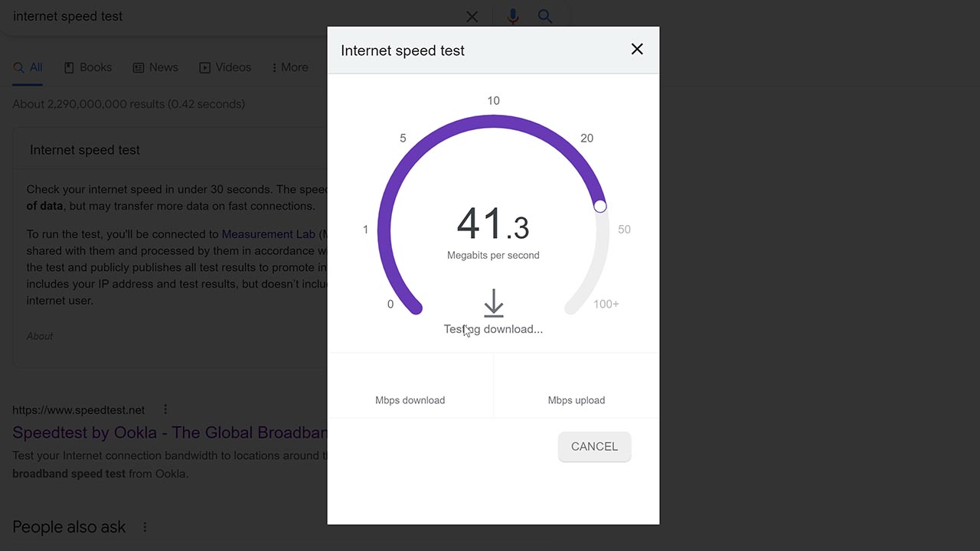The image size is (980, 551).
Task: Clear the search box text
Action: 472,16
